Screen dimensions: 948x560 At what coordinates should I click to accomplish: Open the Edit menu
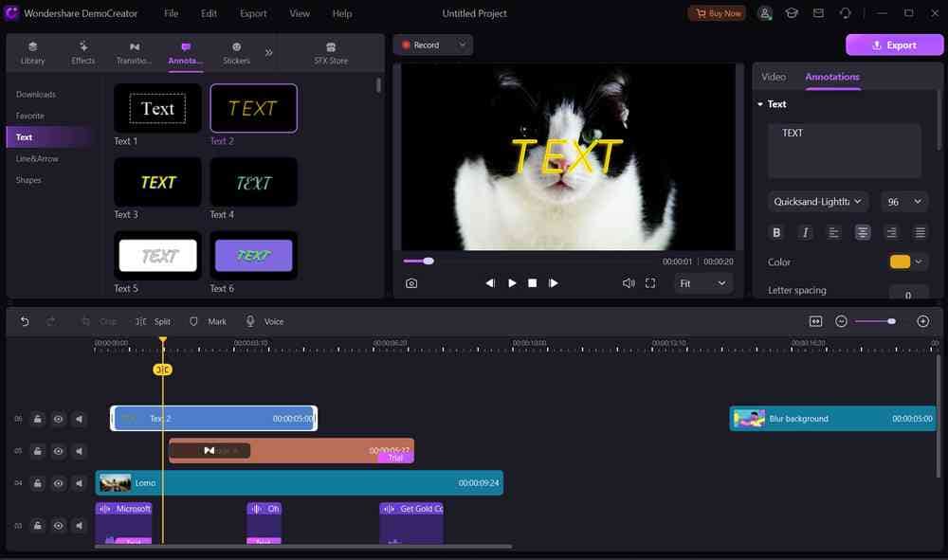(x=210, y=13)
